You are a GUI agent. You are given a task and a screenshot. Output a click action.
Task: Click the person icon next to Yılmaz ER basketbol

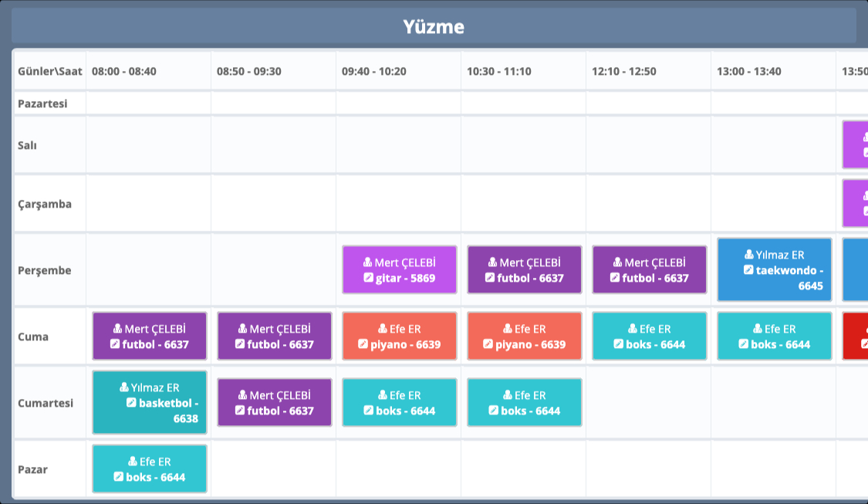pyautogui.click(x=124, y=387)
